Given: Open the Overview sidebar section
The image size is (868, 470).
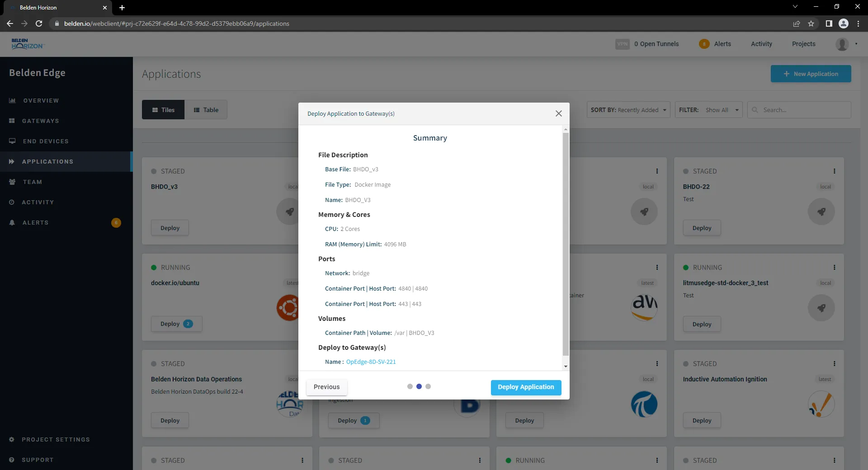Looking at the screenshot, I should click(66, 100).
